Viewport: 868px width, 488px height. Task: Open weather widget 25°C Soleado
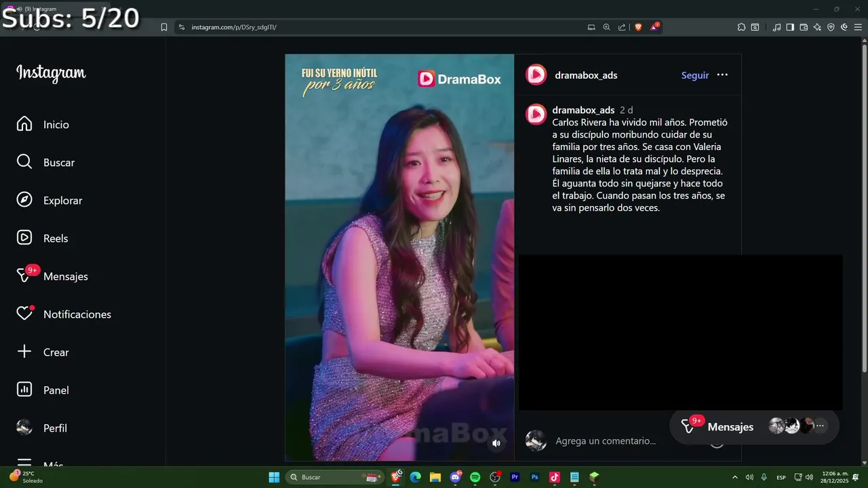click(x=26, y=477)
